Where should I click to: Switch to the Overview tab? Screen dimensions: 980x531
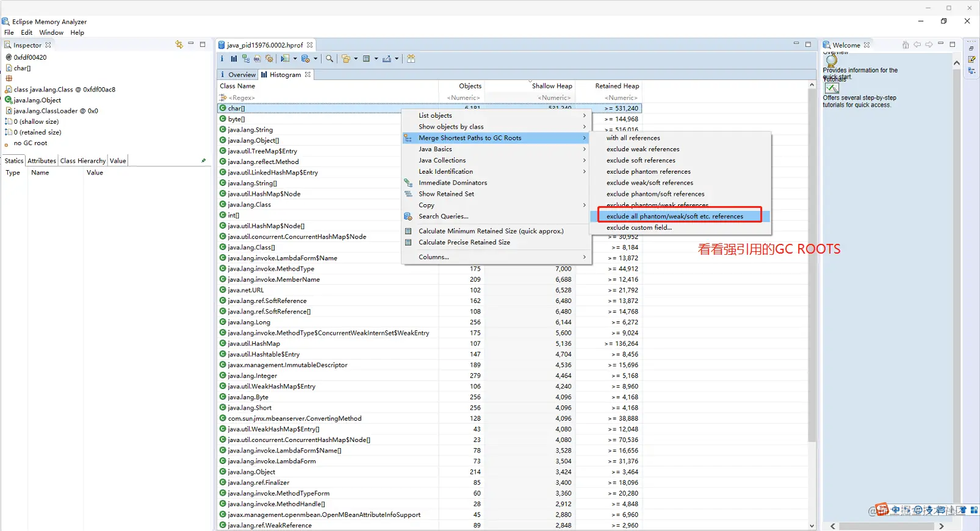pos(238,74)
